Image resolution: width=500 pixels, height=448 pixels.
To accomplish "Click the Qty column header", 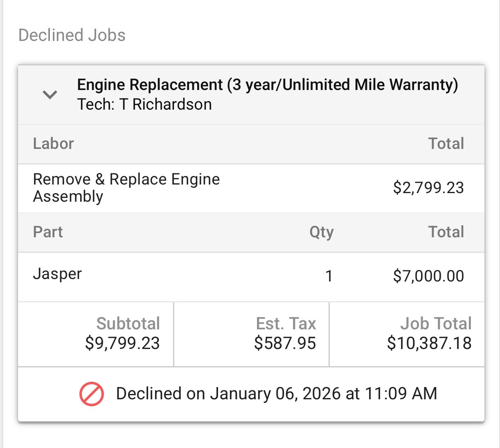I will pyautogui.click(x=321, y=232).
